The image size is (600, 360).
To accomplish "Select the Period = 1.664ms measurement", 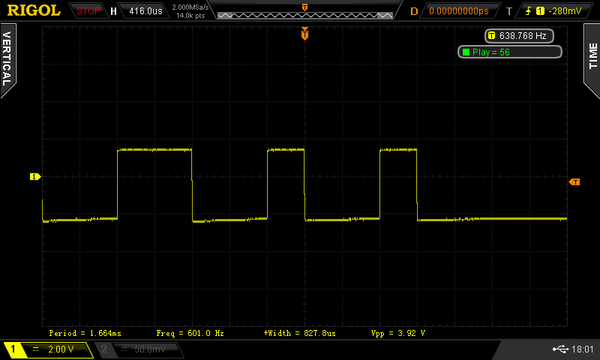I will pos(85,333).
